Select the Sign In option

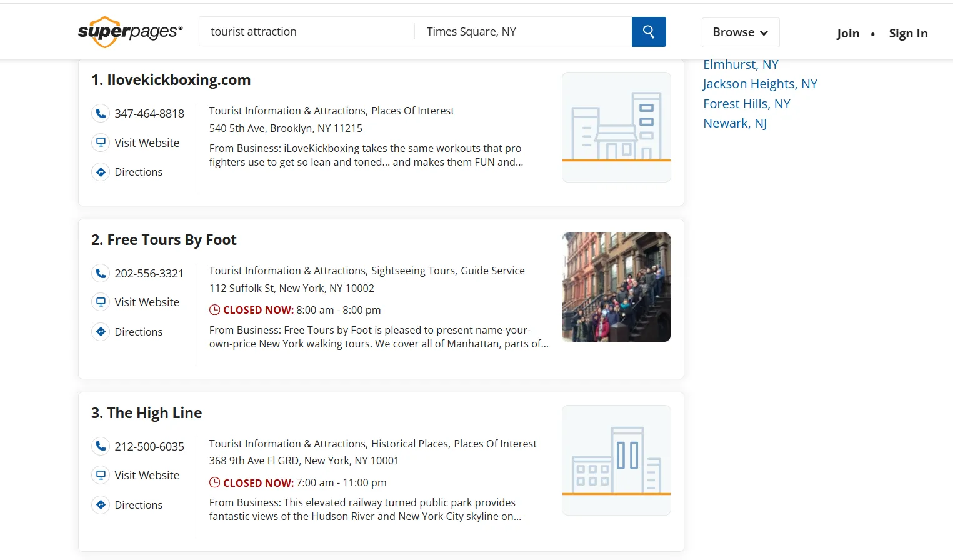click(908, 33)
